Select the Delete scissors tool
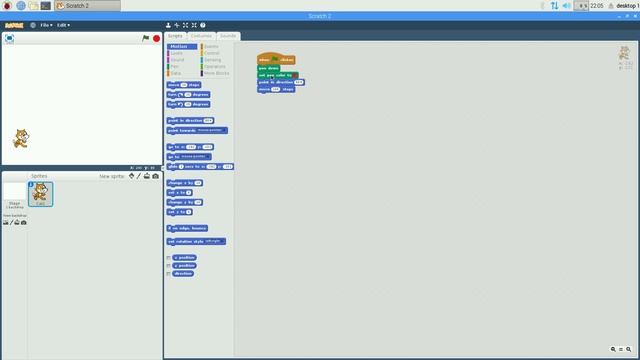This screenshot has height=360, width=640. 177,25
